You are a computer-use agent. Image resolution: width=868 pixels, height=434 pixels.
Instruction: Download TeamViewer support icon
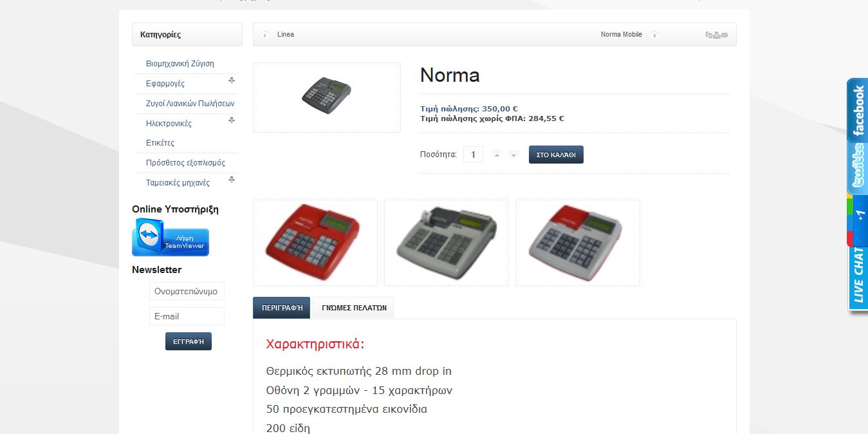click(171, 237)
